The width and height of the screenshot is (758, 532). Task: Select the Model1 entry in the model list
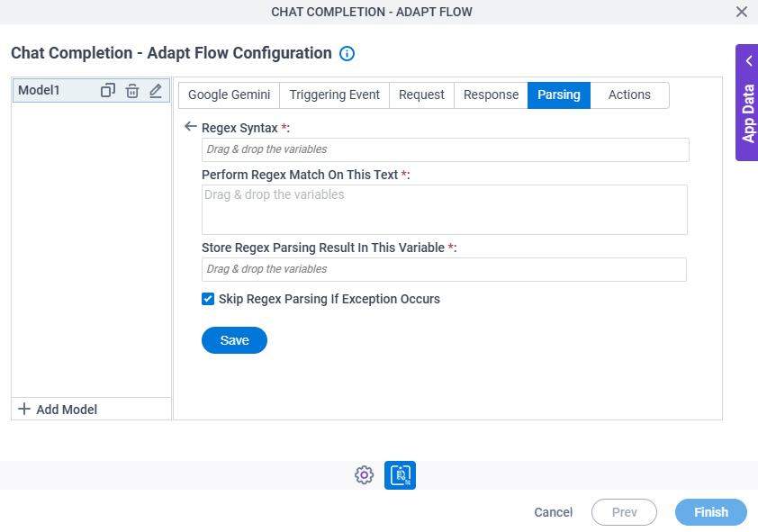(x=91, y=90)
